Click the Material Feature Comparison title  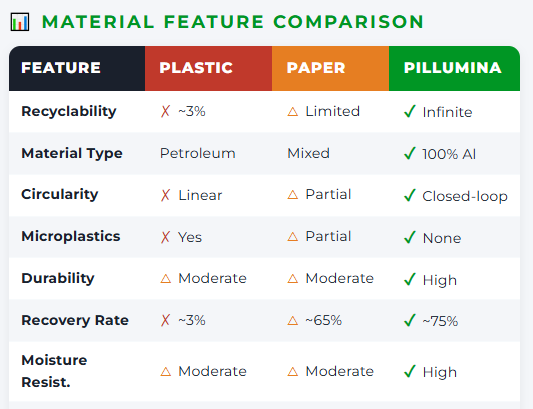(233, 22)
